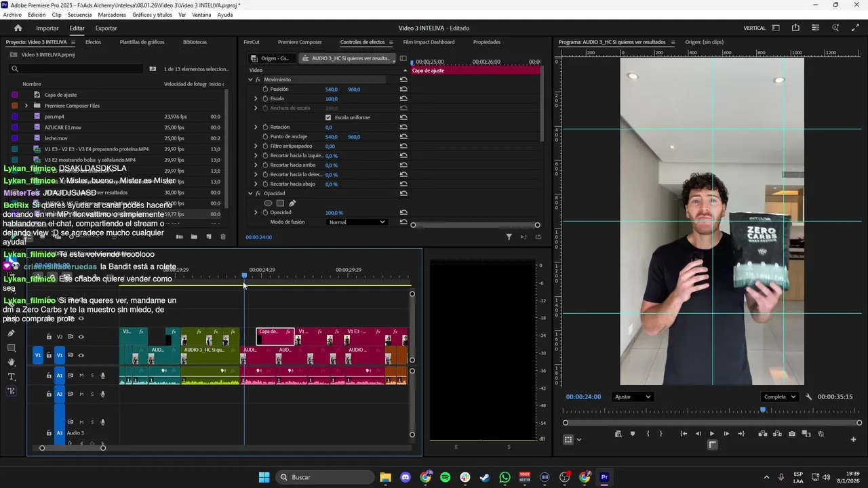Toggle lock on track V2

click(49, 337)
